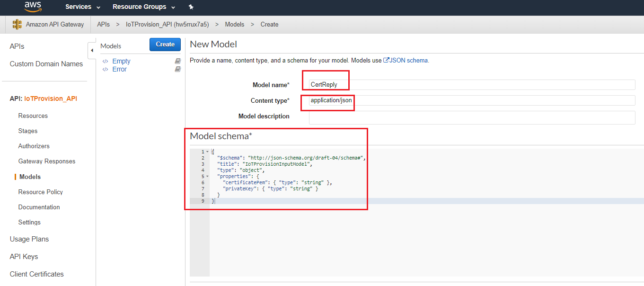This screenshot has height=286, width=644.
Task: Click the "type": "object" line in editor
Action: [241, 170]
